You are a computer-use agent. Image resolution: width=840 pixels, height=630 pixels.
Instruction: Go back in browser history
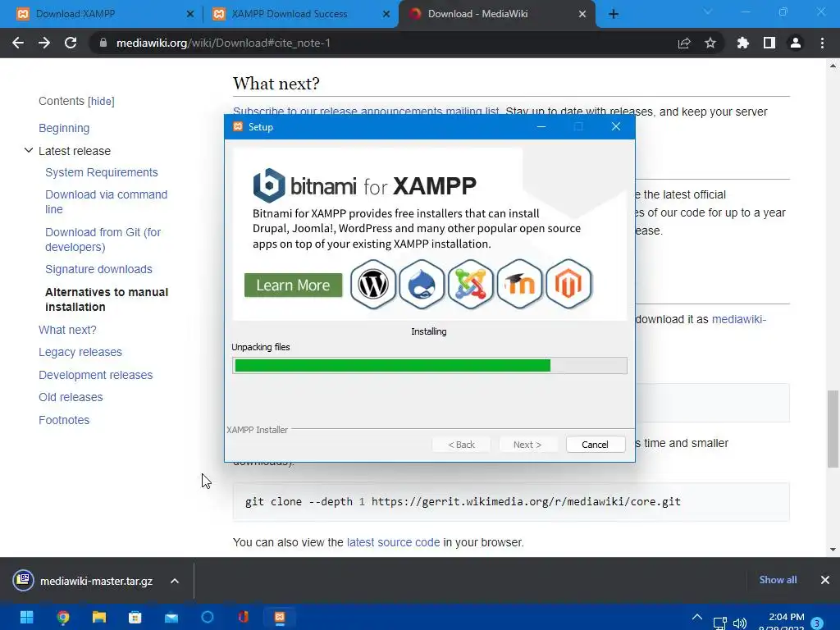pos(18,43)
